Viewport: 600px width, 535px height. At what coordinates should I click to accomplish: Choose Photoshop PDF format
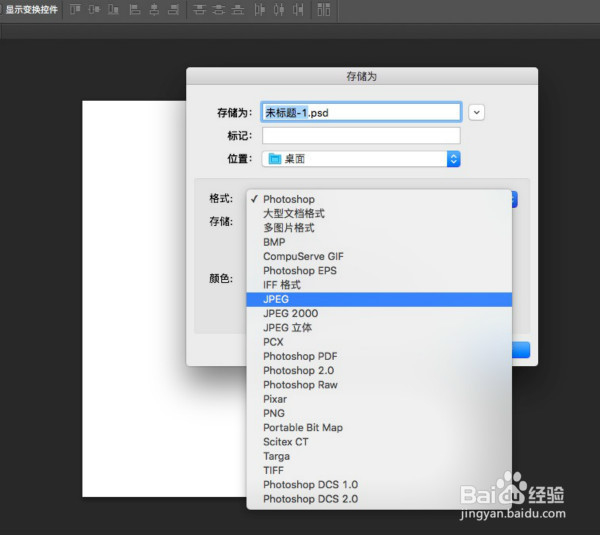[x=379, y=356]
